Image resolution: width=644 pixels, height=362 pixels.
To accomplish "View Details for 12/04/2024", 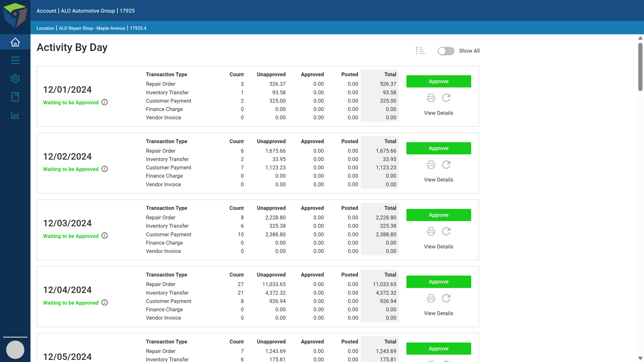I will 438,313.
